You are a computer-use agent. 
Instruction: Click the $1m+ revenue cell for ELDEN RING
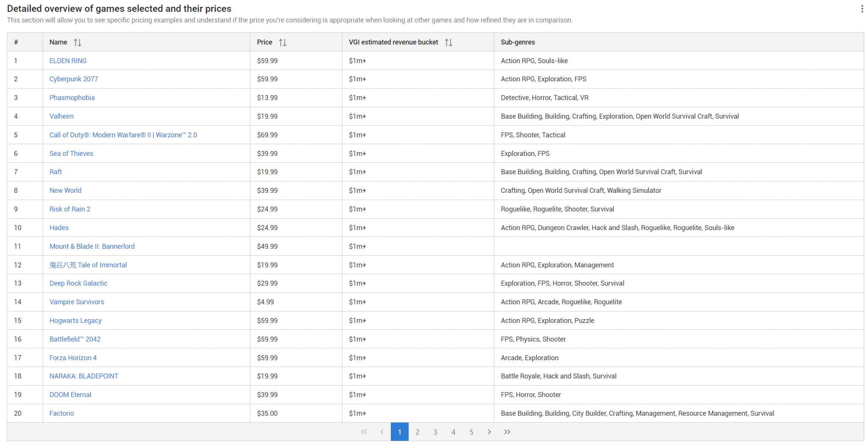coord(418,61)
